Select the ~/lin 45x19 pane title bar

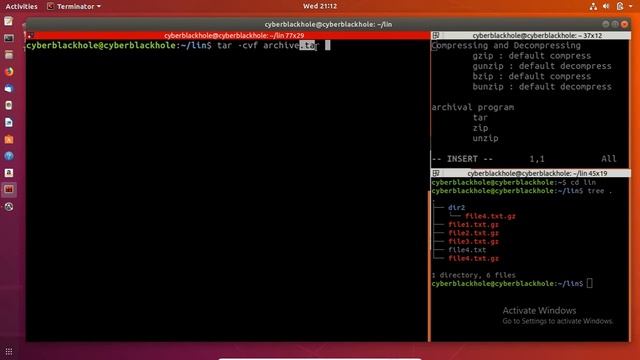coord(531,173)
